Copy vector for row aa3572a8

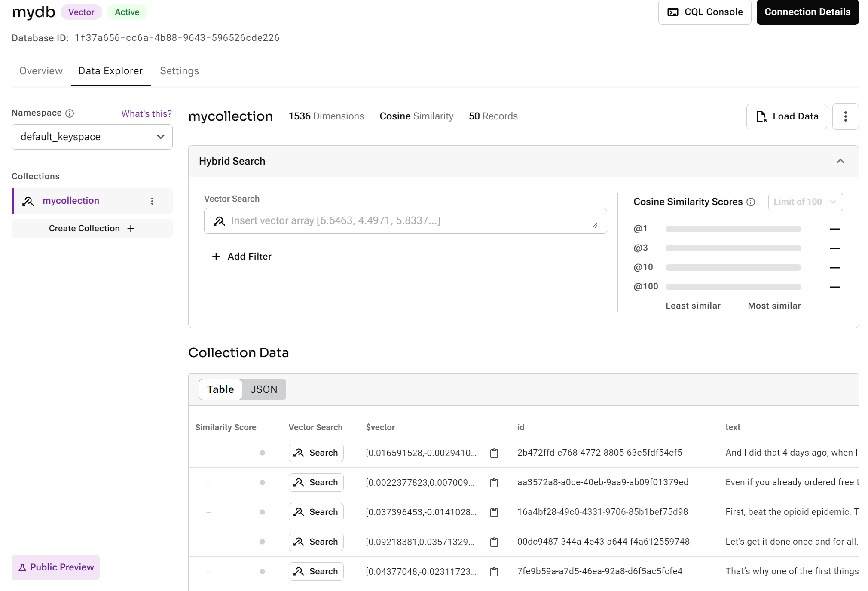[494, 483]
